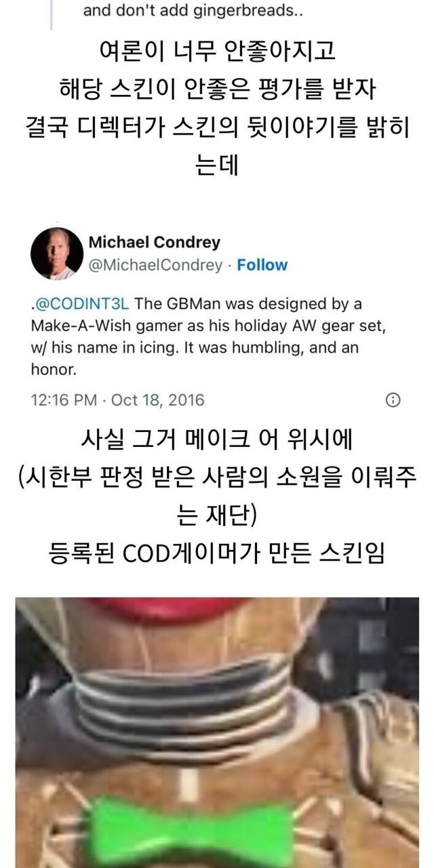The height and width of the screenshot is (868, 434).
Task: Tap the tweet info icon
Action: (392, 399)
